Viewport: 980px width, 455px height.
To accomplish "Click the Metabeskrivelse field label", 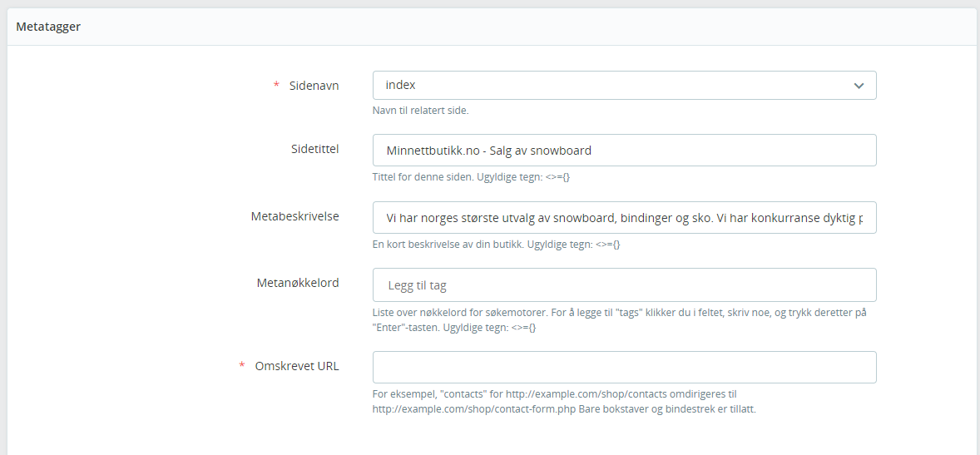I will coord(294,215).
